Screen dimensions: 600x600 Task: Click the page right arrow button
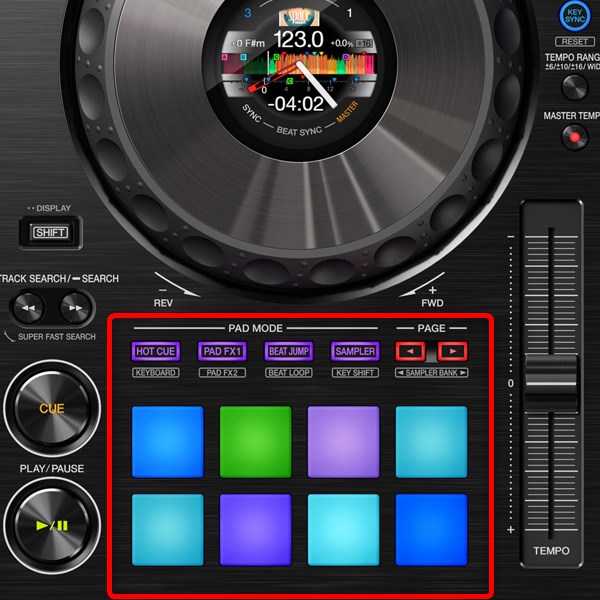click(453, 351)
